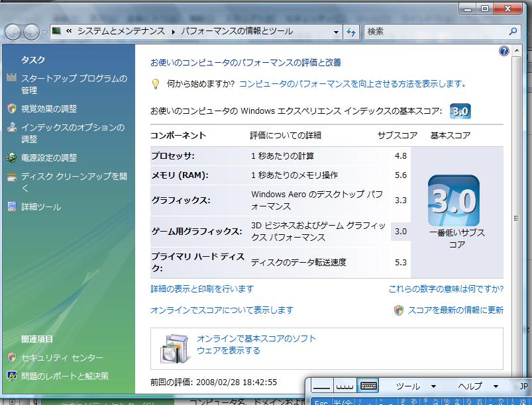The image size is (532, 405).
Task: Open the address bar history dropdown
Action: pyautogui.click(x=336, y=32)
